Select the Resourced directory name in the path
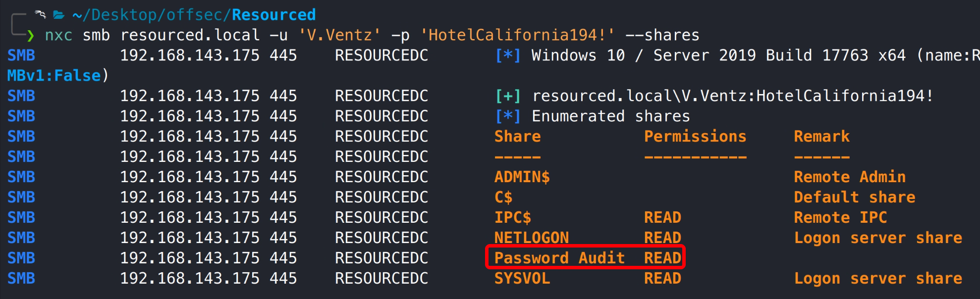The width and height of the screenshot is (980, 299). tap(273, 15)
